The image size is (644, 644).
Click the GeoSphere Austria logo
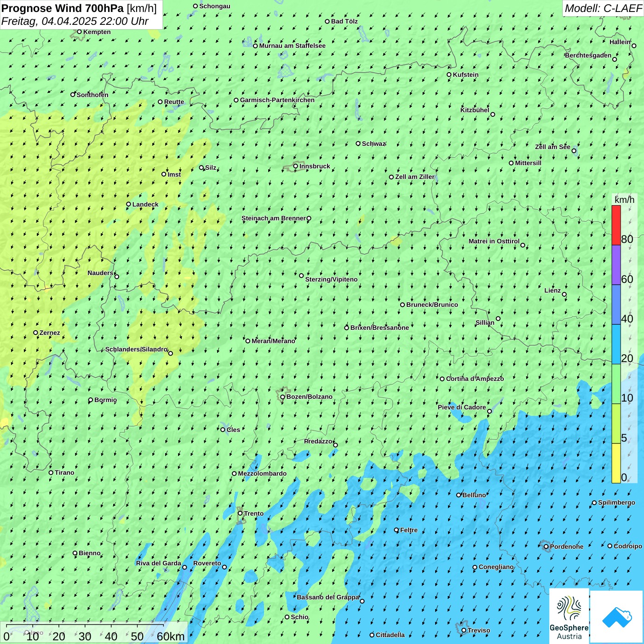[x=569, y=615]
